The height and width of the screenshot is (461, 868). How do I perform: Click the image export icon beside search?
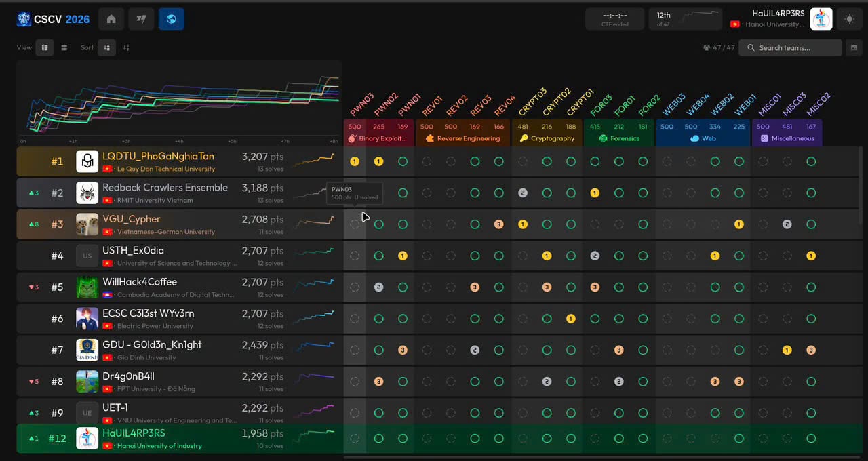click(x=854, y=47)
